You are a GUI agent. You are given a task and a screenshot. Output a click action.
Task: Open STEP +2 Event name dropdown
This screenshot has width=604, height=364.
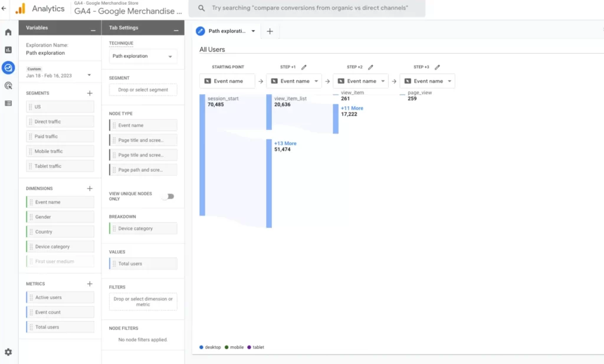pyautogui.click(x=360, y=81)
